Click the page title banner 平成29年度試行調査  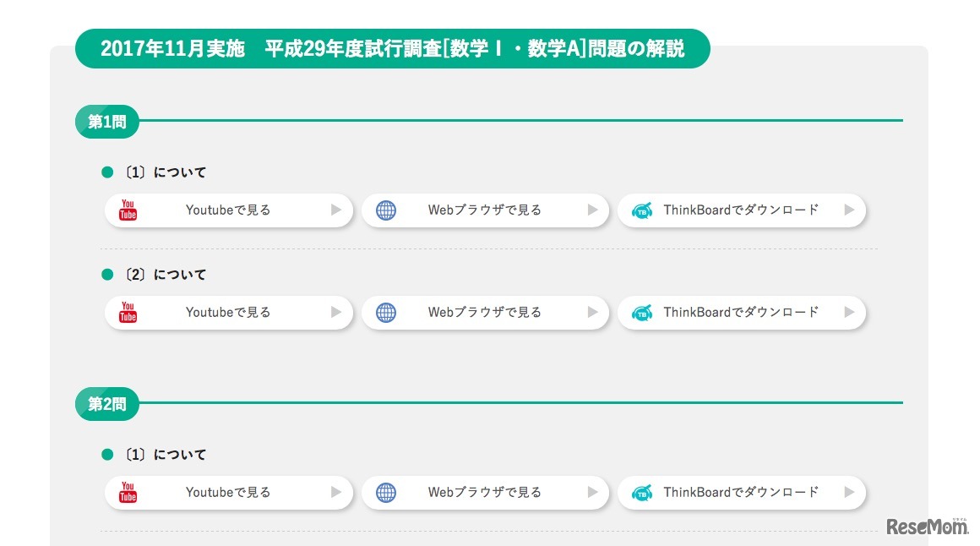coord(393,48)
